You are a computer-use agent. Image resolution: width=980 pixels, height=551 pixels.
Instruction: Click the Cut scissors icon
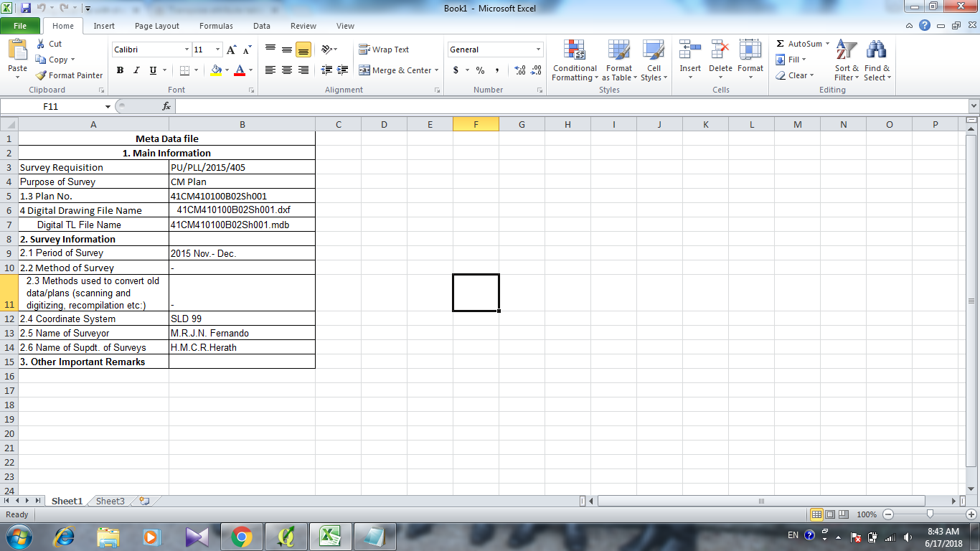41,44
